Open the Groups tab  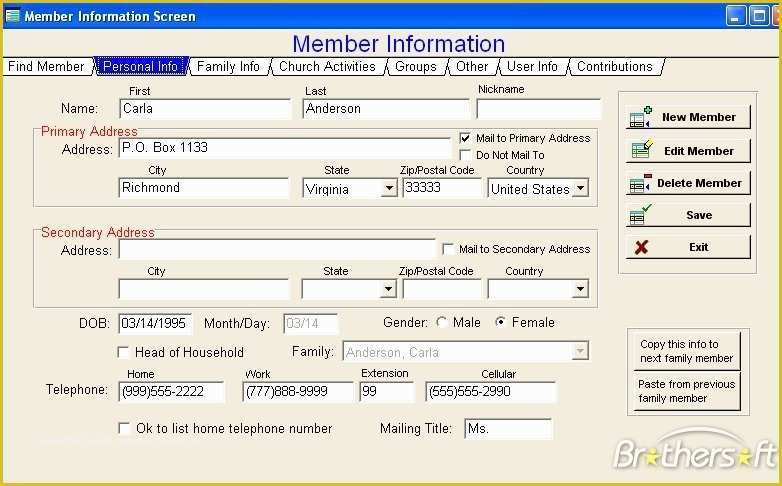[415, 66]
